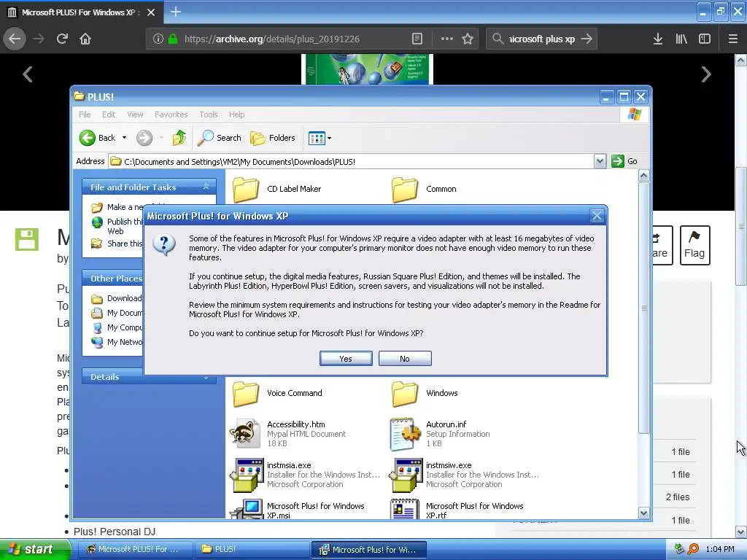Click My Network Places link icon
Image resolution: width=747 pixels, height=560 pixels.
click(x=97, y=342)
